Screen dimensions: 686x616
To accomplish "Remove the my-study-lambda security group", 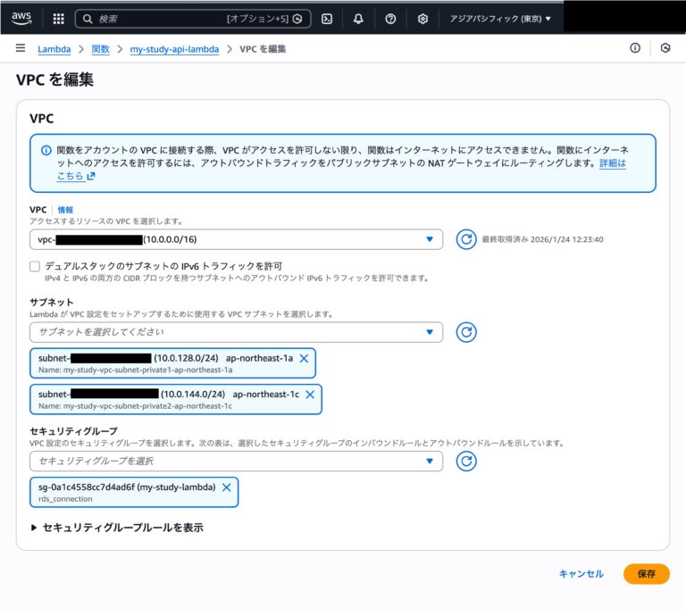I will point(227,487).
